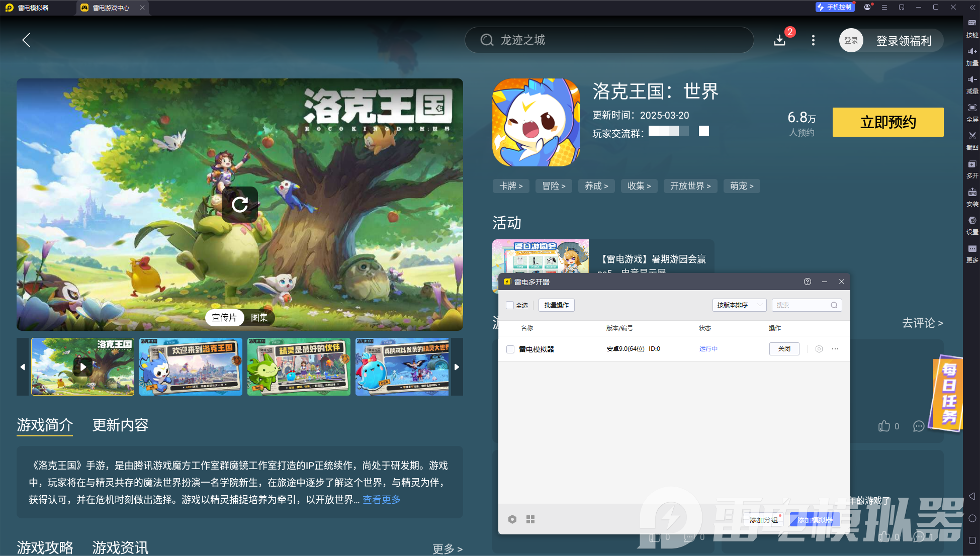This screenshot has width=980, height=556.
Task: Expand the 按版本排序 sort dropdown
Action: click(x=739, y=305)
